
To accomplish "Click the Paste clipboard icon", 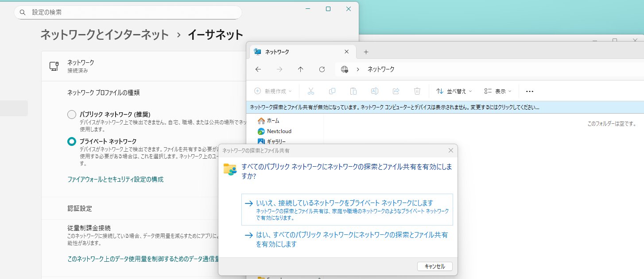I will coord(353,91).
